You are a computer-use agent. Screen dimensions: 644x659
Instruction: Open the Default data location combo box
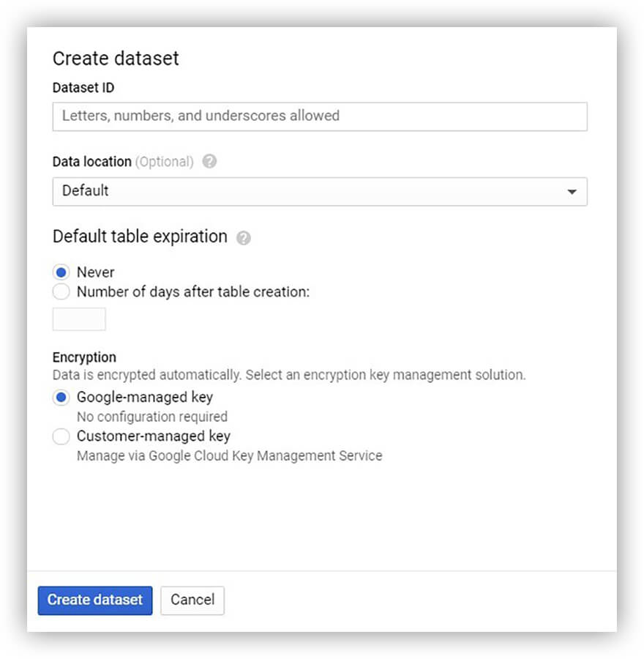(320, 192)
